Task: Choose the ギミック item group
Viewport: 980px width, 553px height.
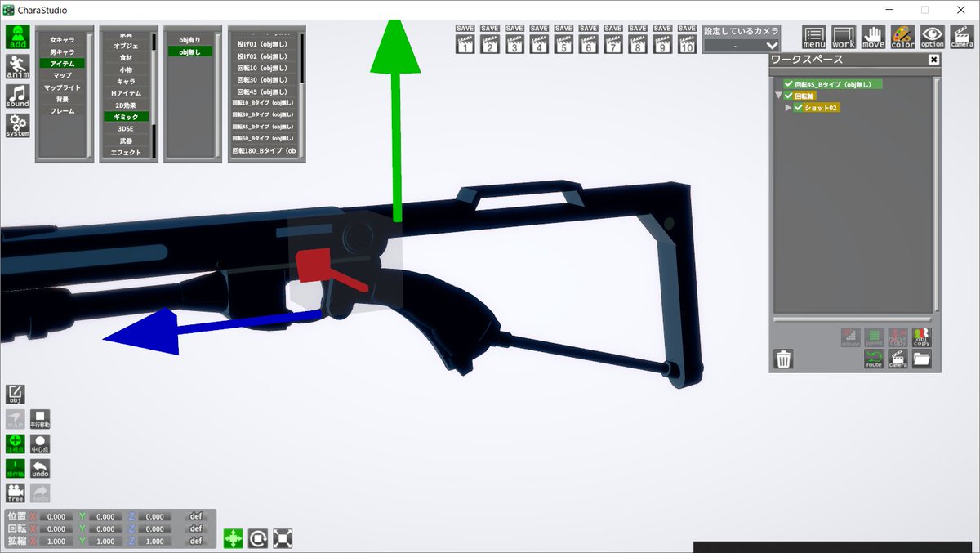Action: [126, 117]
